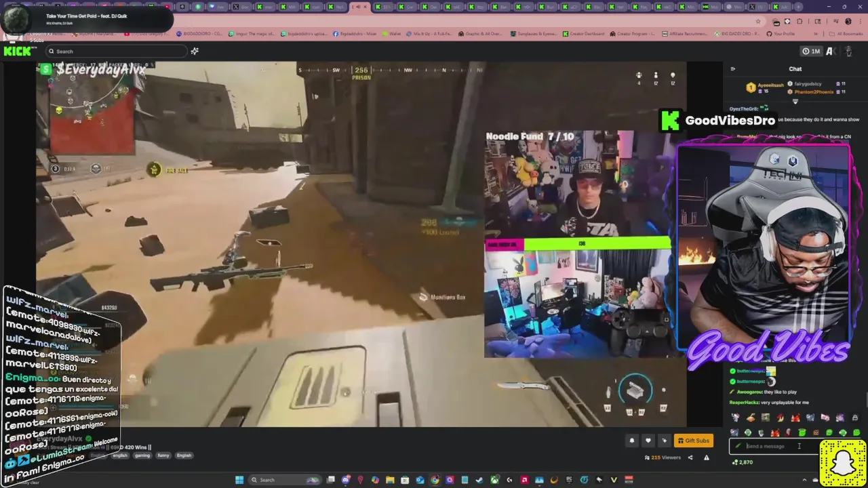Open the V app on taskbar

pyautogui.click(x=613, y=480)
